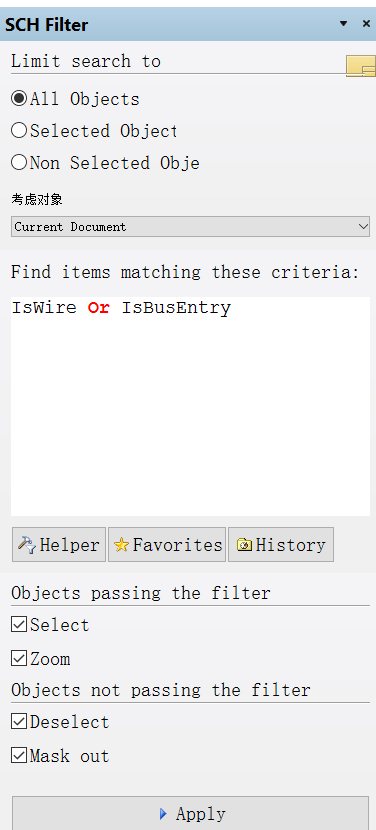Click the Apply button
This screenshot has height=830, width=376.
[190, 813]
